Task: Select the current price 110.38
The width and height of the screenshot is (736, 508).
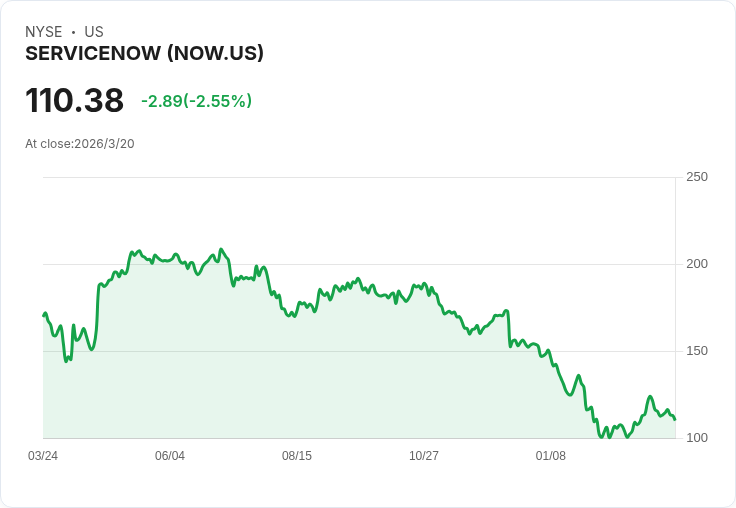Action: 75,101
